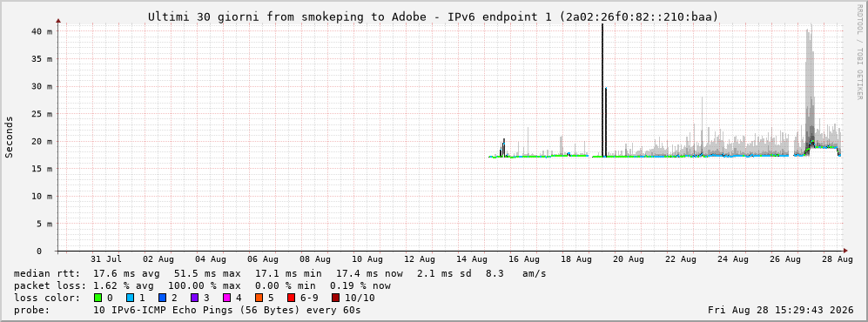Click the 31 Jul date label
868x322 pixels.
pyautogui.click(x=106, y=259)
